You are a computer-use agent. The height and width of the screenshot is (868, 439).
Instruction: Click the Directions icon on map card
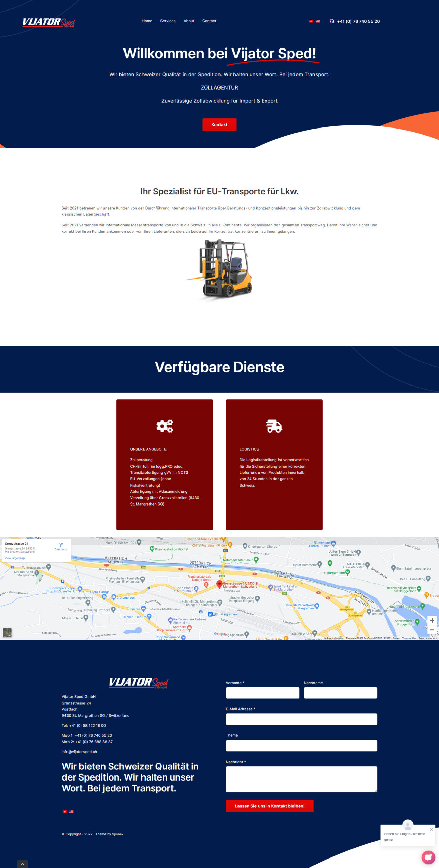click(x=61, y=545)
